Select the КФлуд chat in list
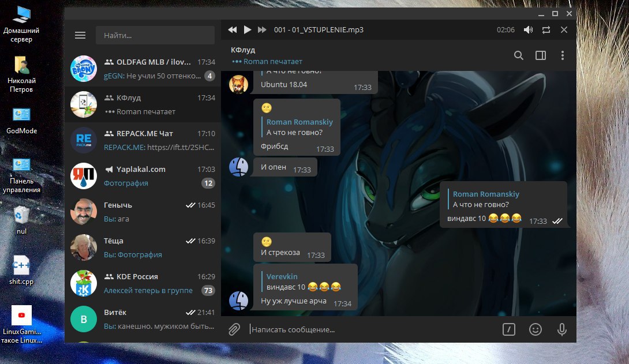 point(143,104)
